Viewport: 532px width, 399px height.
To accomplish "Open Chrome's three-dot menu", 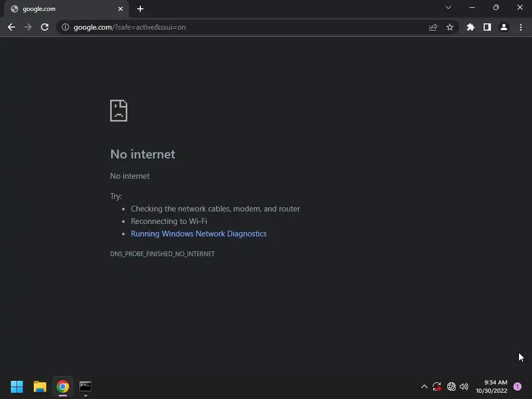I will [x=521, y=27].
